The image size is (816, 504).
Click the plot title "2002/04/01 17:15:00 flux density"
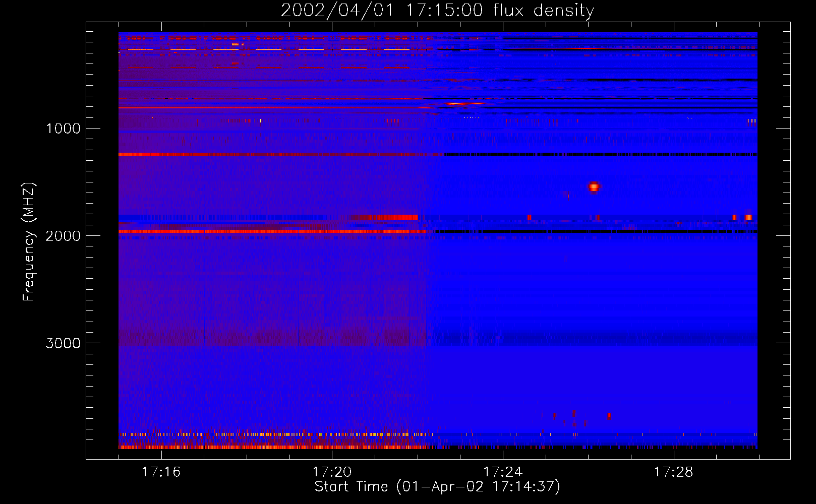[437, 10]
